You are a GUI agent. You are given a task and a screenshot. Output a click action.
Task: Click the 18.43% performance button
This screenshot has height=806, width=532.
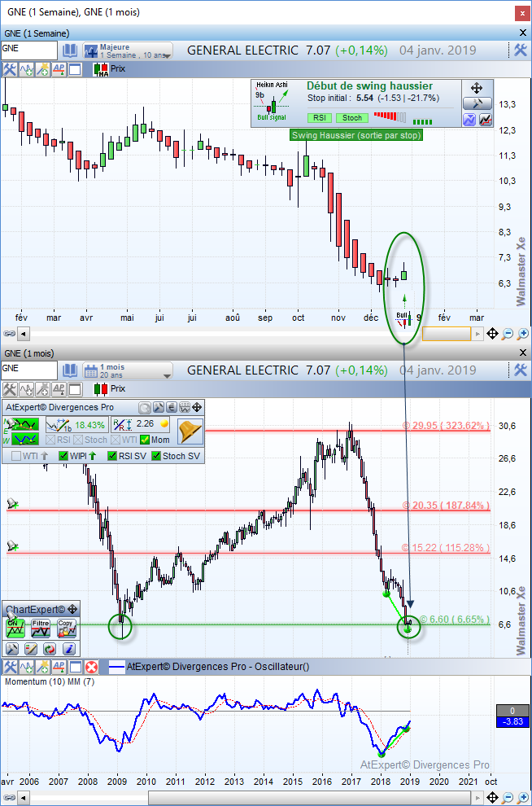click(77, 425)
